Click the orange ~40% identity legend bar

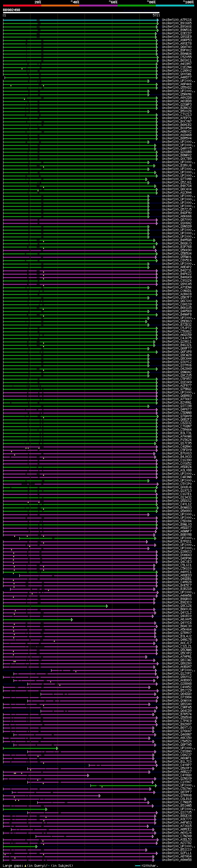point(60,6)
